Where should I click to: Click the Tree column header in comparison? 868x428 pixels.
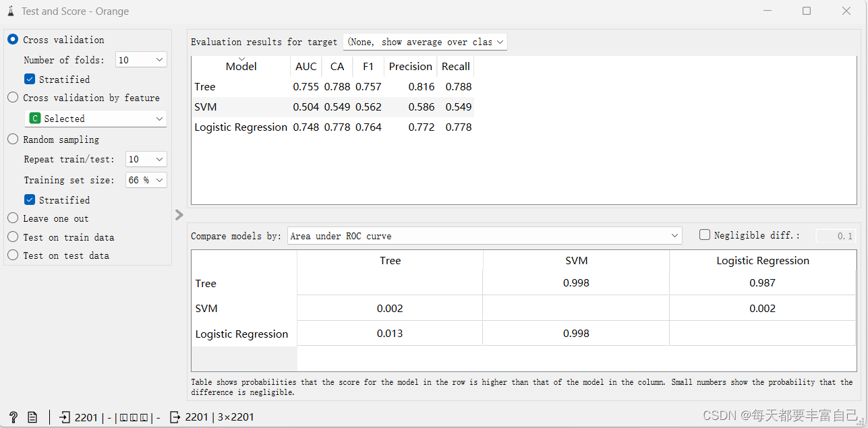(x=390, y=260)
